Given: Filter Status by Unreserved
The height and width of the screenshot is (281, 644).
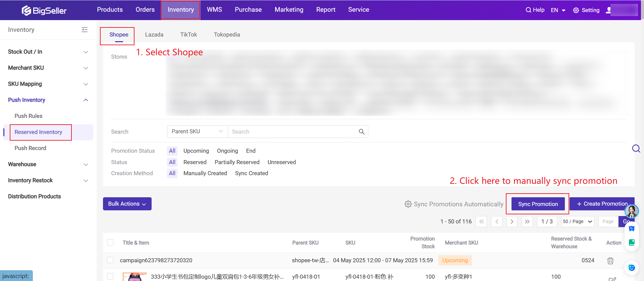Looking at the screenshot, I should (x=282, y=162).
